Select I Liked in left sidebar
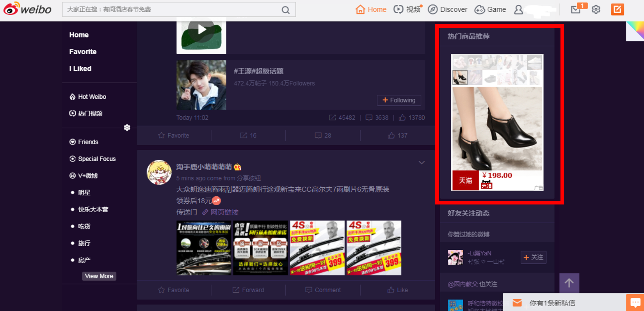 [80, 68]
